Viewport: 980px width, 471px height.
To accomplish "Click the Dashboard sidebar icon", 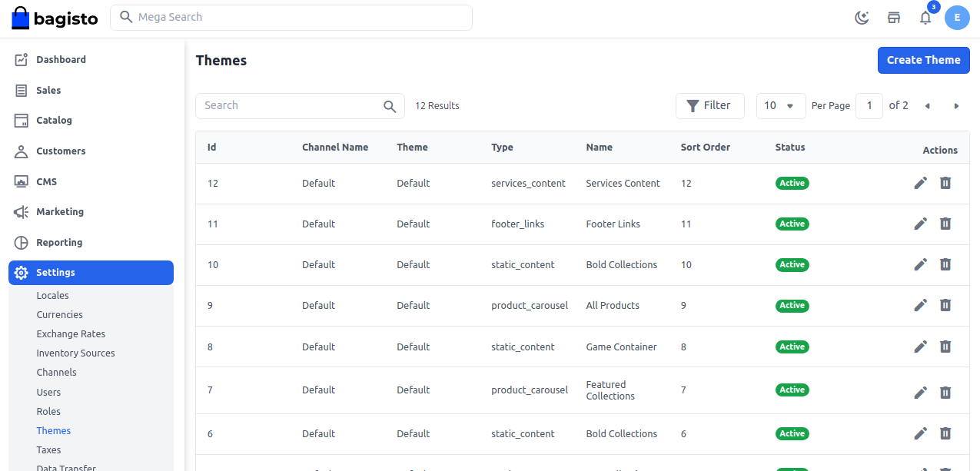I will pyautogui.click(x=22, y=59).
